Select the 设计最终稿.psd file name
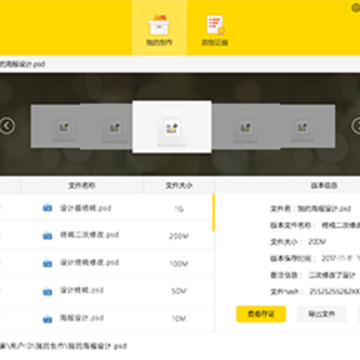The width and height of the screenshot is (360, 360). 85,208
